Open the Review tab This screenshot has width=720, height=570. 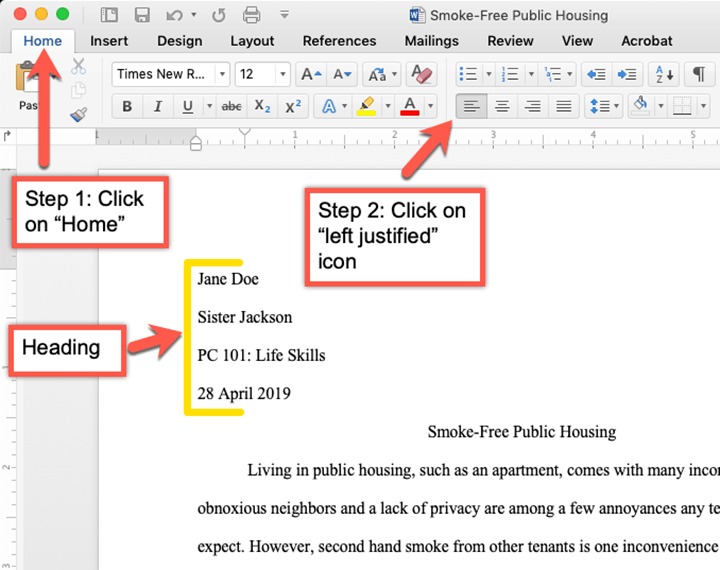click(510, 41)
